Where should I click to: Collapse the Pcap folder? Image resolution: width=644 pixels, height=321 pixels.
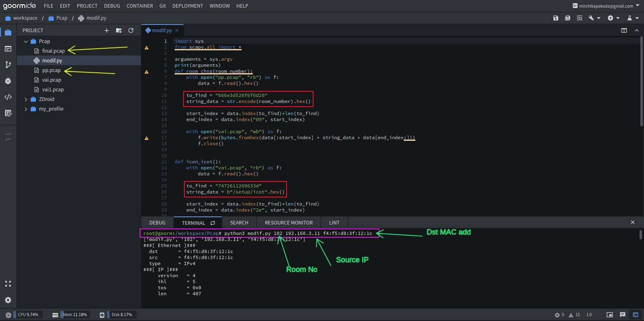(x=26, y=41)
